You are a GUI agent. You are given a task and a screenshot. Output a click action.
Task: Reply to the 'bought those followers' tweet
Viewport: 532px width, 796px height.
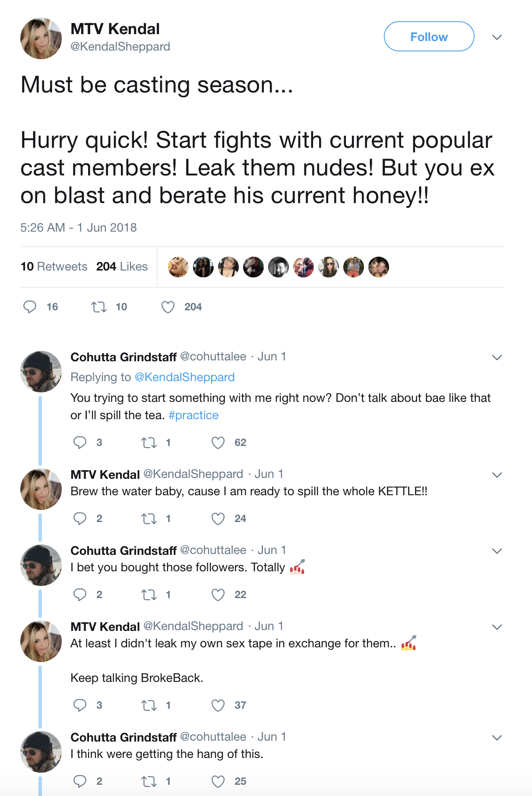coord(80,595)
